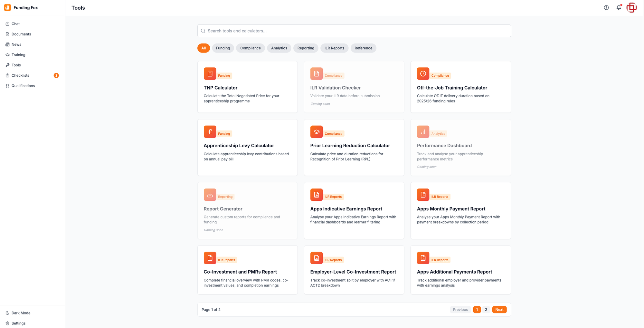
Task: Open Settings from the sidebar
Action: (x=18, y=323)
